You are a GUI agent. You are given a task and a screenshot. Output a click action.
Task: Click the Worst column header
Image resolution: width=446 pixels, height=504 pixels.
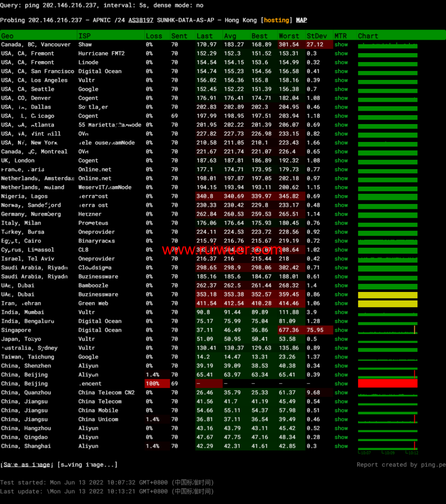289,36
